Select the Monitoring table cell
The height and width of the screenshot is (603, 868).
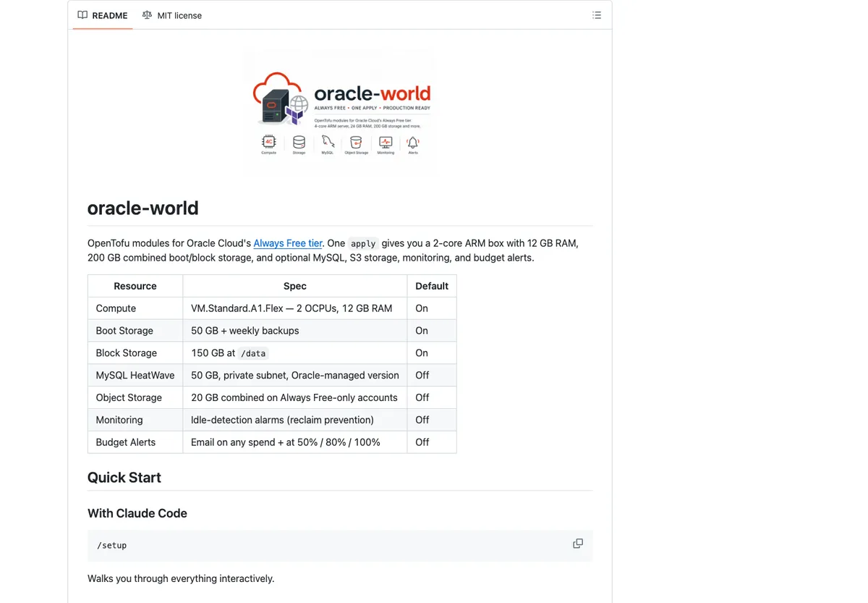135,420
